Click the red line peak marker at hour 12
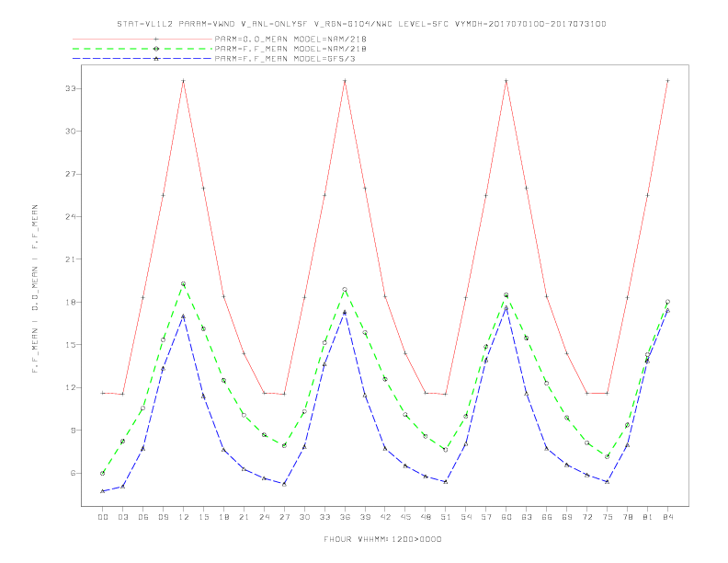 point(184,81)
